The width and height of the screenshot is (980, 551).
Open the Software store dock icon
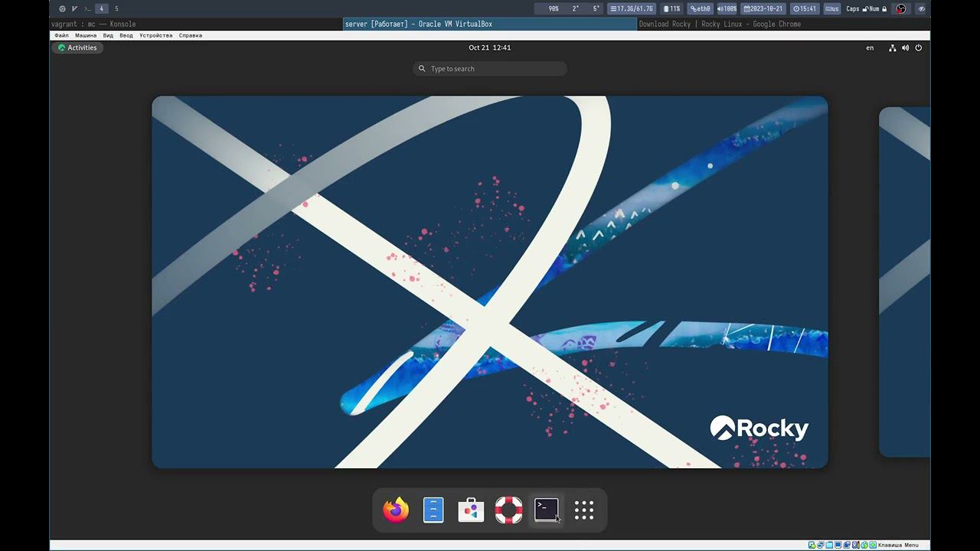471,510
